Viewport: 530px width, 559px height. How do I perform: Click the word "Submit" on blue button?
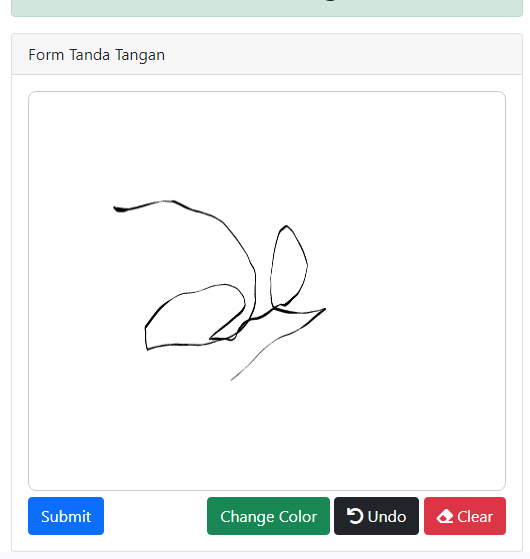click(x=66, y=517)
